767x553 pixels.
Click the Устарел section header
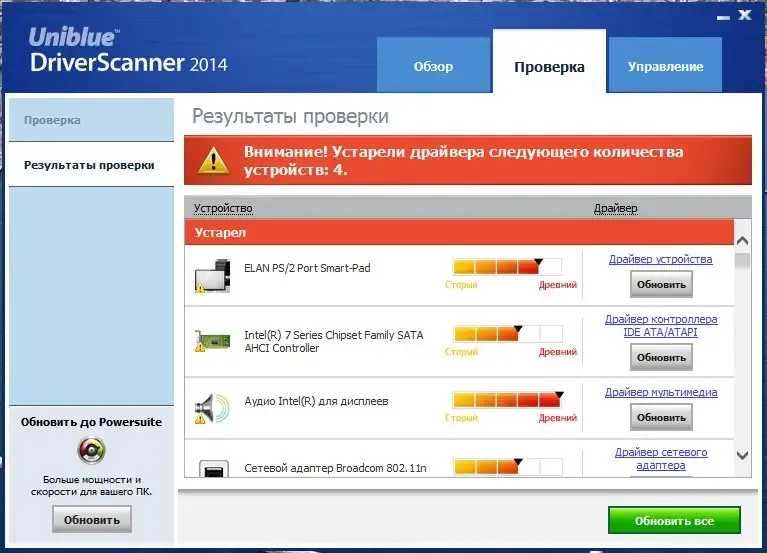point(459,232)
